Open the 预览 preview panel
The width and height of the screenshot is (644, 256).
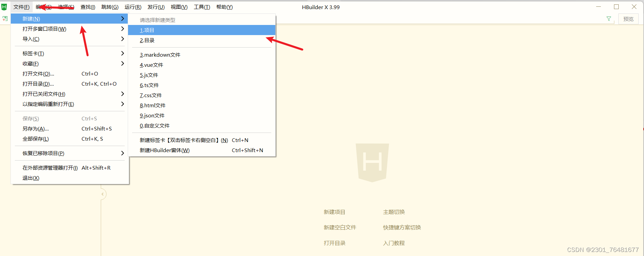(x=628, y=19)
